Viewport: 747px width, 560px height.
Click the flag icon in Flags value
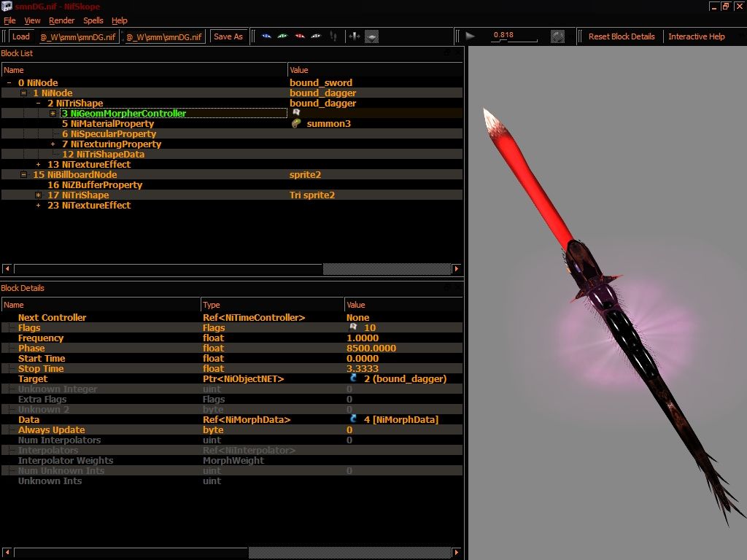point(353,327)
